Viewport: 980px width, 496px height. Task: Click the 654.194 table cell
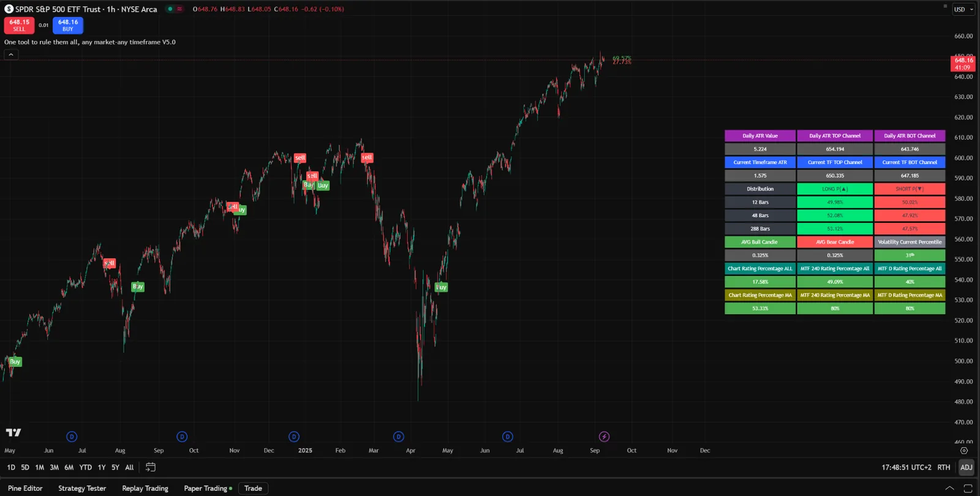coord(835,149)
